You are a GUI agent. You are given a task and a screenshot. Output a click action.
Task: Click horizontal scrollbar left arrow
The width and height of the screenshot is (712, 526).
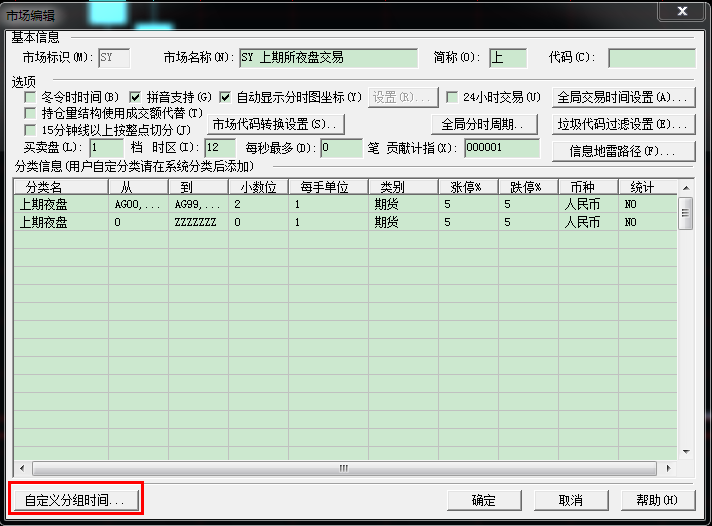(x=22, y=468)
